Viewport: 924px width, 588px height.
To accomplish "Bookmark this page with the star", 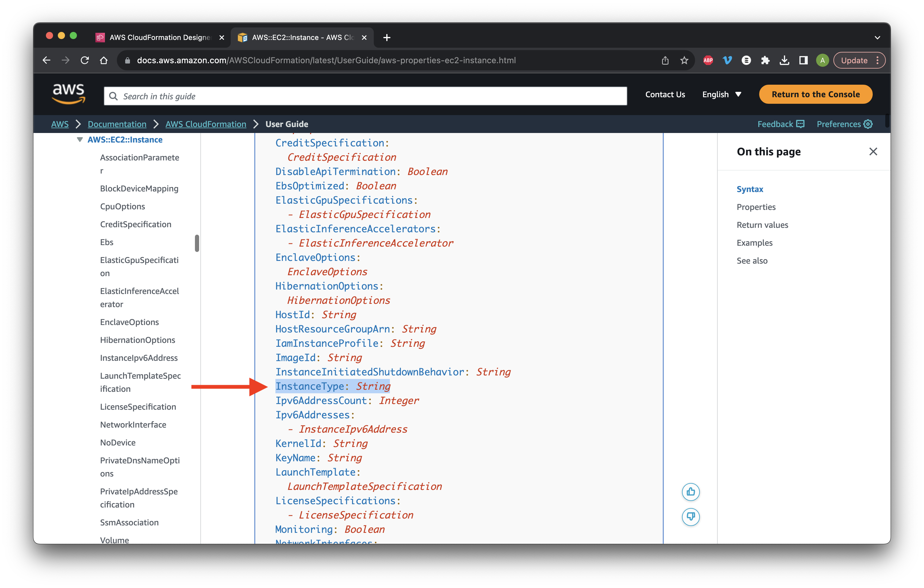I will 684,60.
